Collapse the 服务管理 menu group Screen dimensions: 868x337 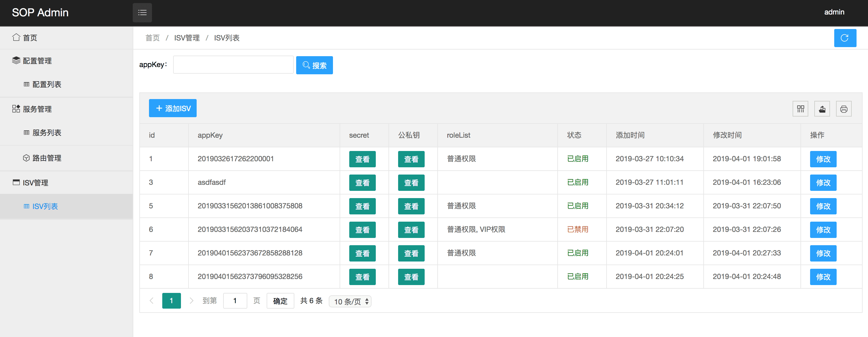(37, 109)
